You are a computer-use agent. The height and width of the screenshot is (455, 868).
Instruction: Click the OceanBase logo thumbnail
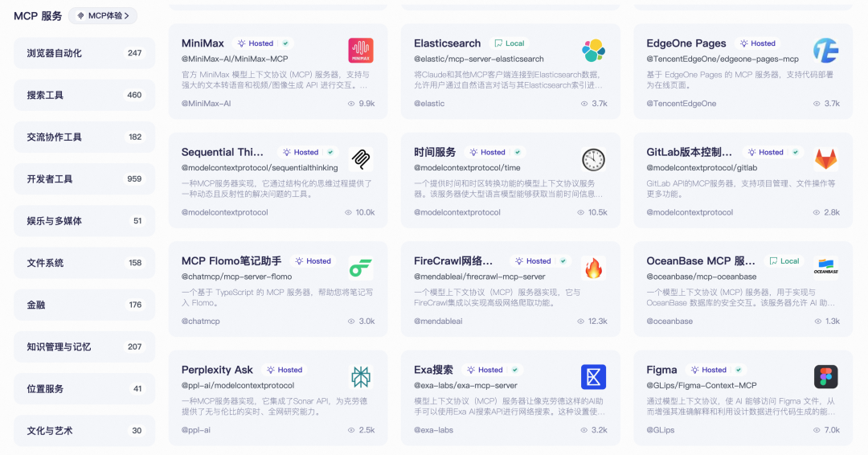click(x=825, y=268)
